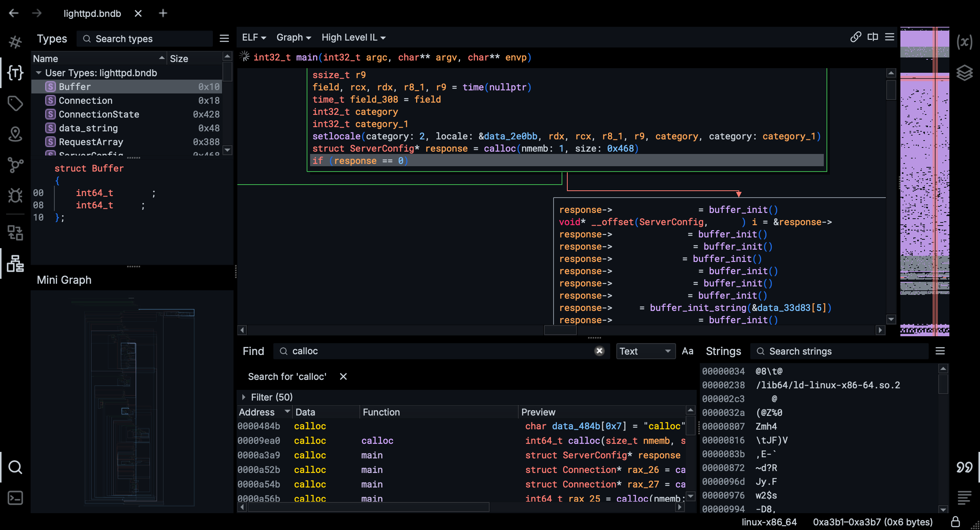Toggle the Aa case sensitivity button

point(687,351)
